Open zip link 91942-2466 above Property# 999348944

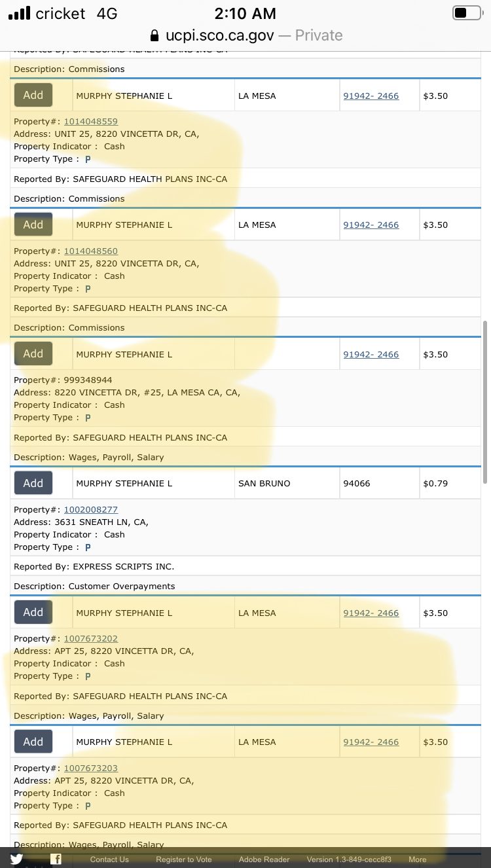pos(371,355)
